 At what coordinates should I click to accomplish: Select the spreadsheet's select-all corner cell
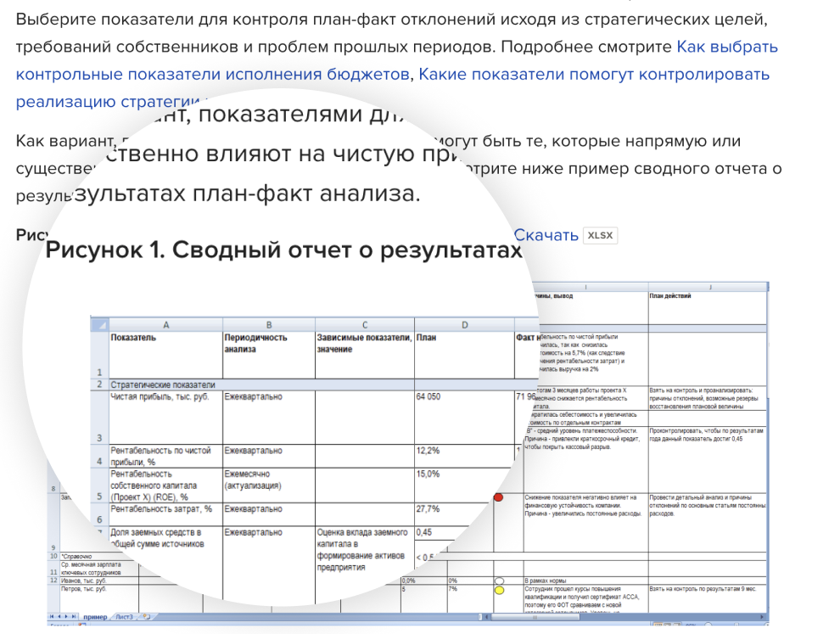tap(99, 325)
